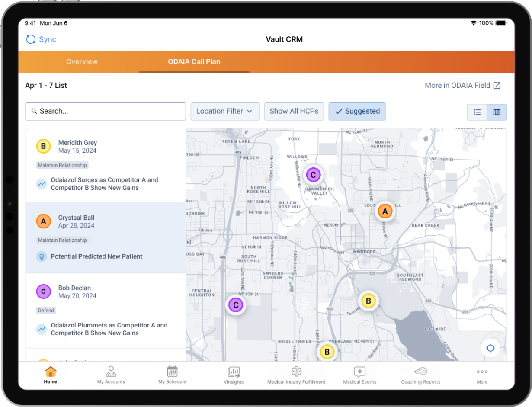Viewport: 532px width, 407px height.
Task: Click the Sync text button
Action: click(x=48, y=39)
